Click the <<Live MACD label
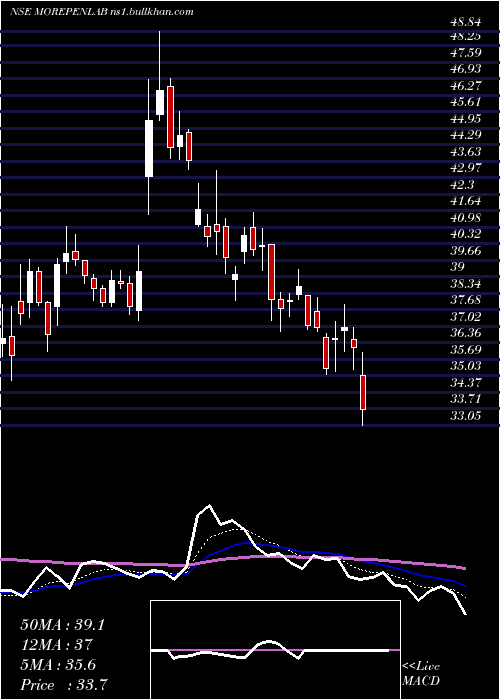This screenshot has height=700, width=500. [421, 673]
